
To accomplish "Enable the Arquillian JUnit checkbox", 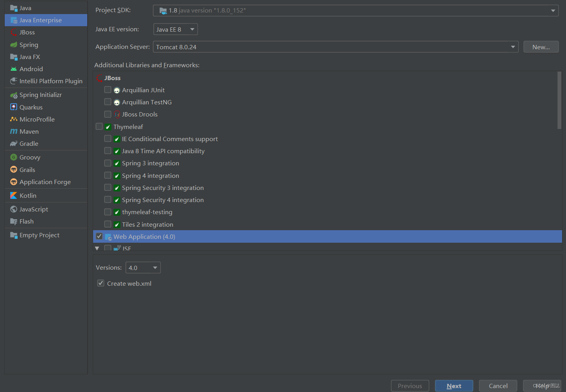I will pyautogui.click(x=108, y=90).
